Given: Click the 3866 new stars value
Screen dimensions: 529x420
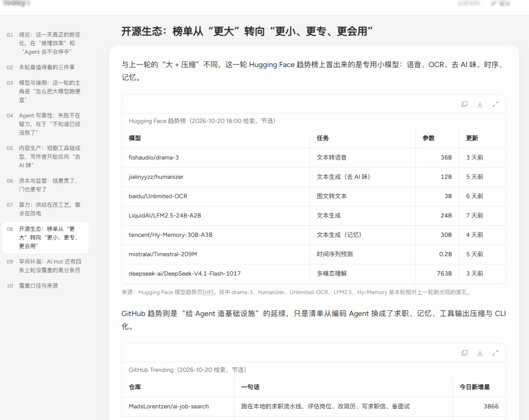Looking at the screenshot, I should pyautogui.click(x=491, y=406).
